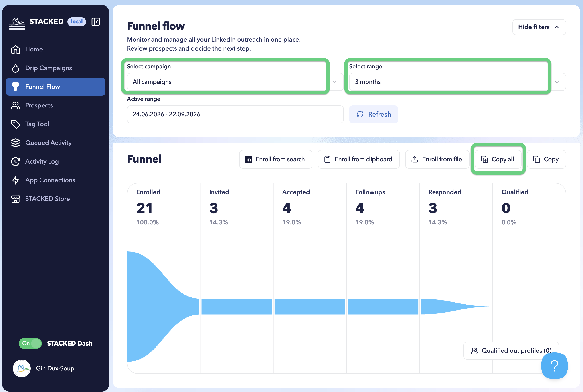Viewport: 583px width, 392px height.
Task: Click the Gin Dux-Soup profile avatar
Action: 22,368
